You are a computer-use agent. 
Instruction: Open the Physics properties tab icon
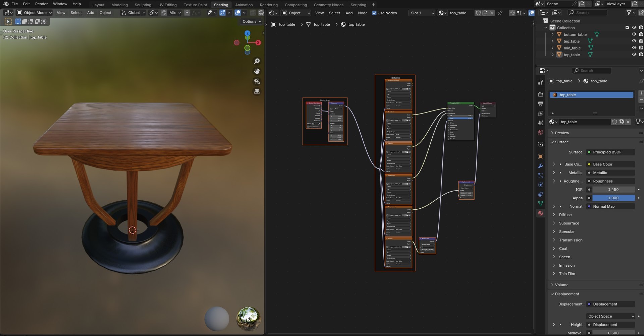pos(540,185)
